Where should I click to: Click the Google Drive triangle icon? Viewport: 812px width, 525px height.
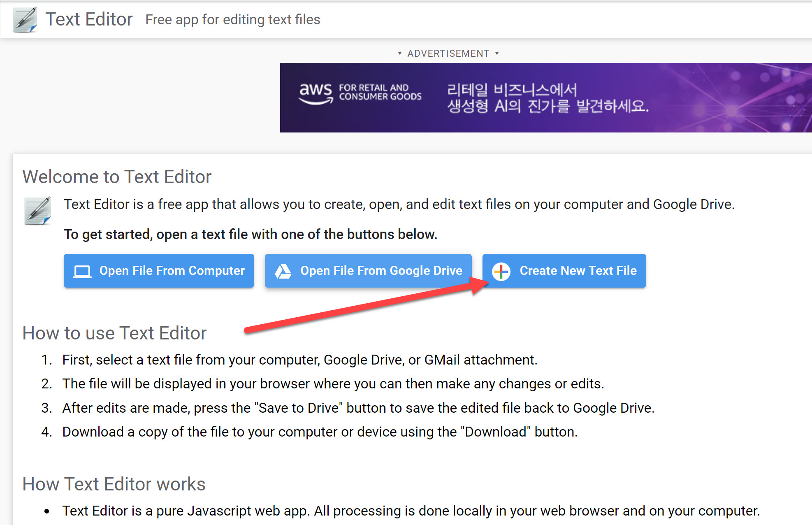coord(283,271)
